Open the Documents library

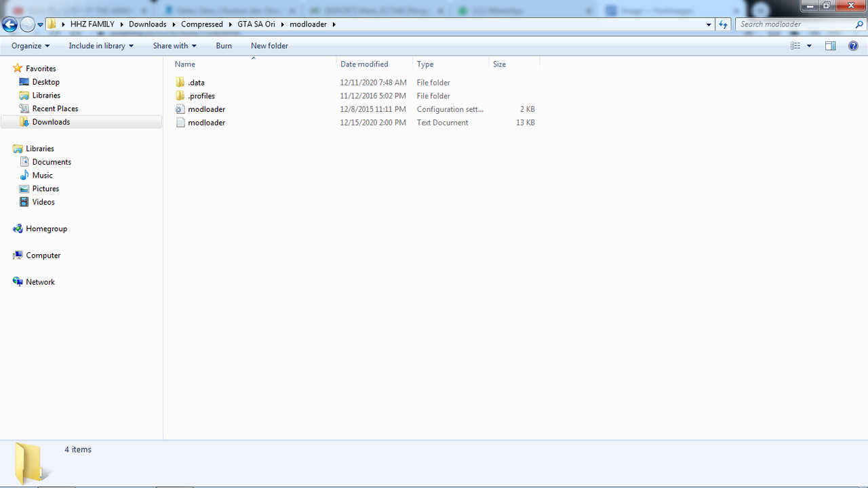coord(52,162)
